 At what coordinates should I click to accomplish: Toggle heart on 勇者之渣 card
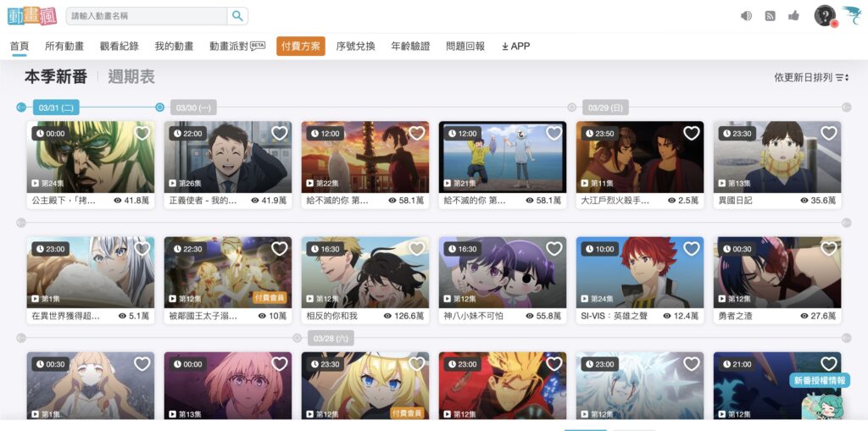tap(828, 249)
